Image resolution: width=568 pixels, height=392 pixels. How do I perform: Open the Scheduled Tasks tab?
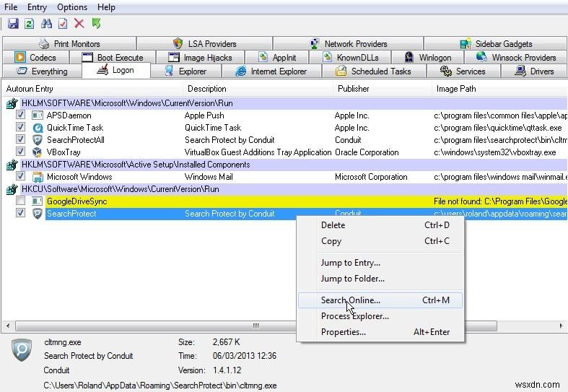(x=374, y=71)
